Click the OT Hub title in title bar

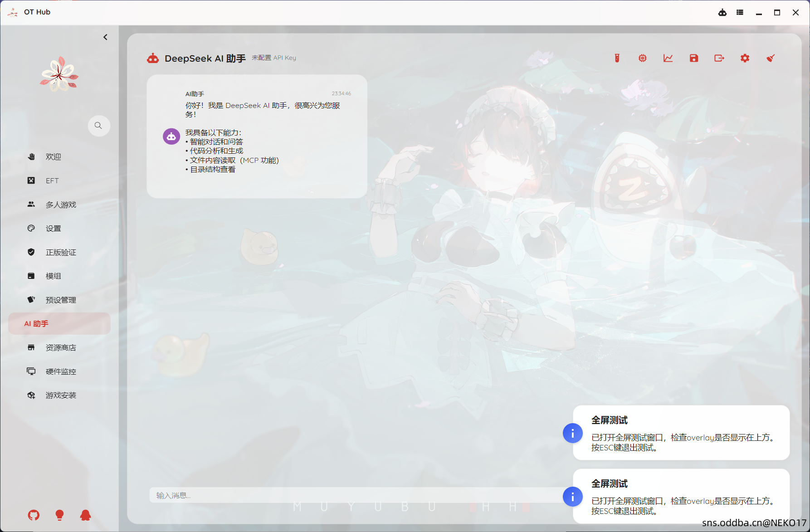[x=37, y=12]
